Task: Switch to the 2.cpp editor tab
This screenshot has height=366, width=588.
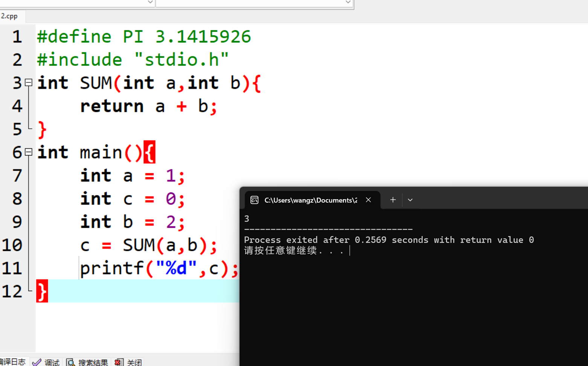Action: pyautogui.click(x=9, y=16)
